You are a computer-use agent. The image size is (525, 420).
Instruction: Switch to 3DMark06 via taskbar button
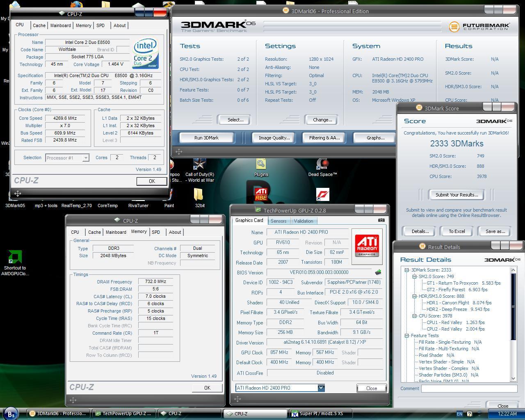coord(58,413)
